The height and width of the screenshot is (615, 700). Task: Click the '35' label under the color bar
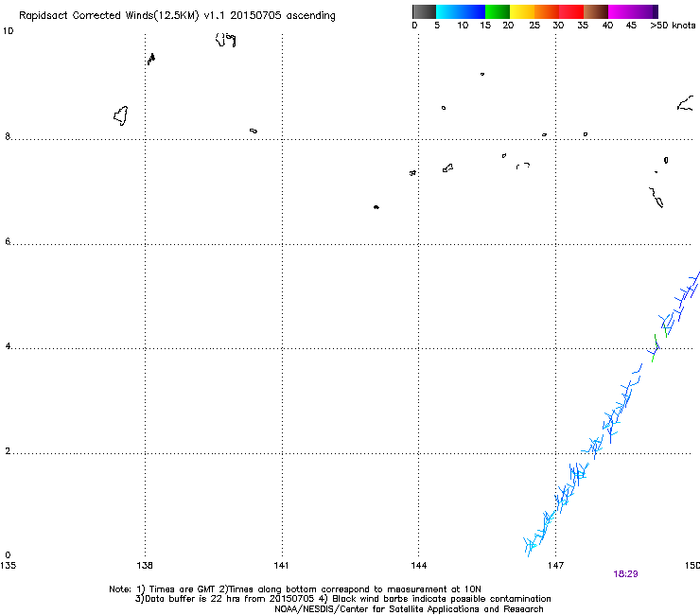click(583, 26)
